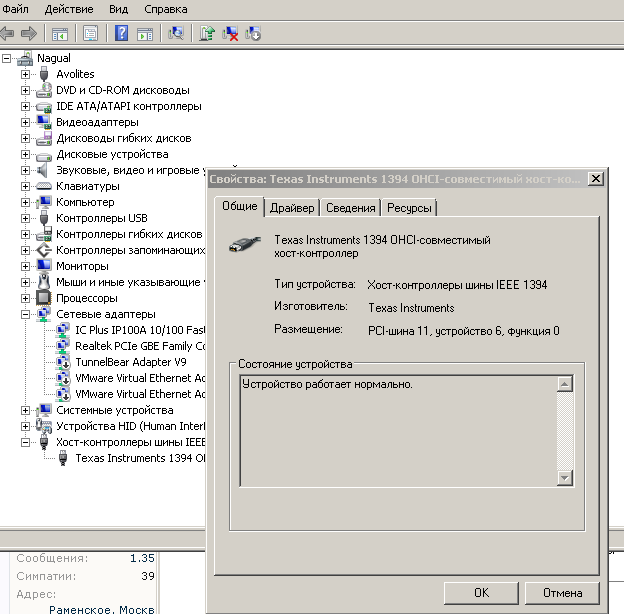Click the Nagual computer root icon

tap(25, 58)
